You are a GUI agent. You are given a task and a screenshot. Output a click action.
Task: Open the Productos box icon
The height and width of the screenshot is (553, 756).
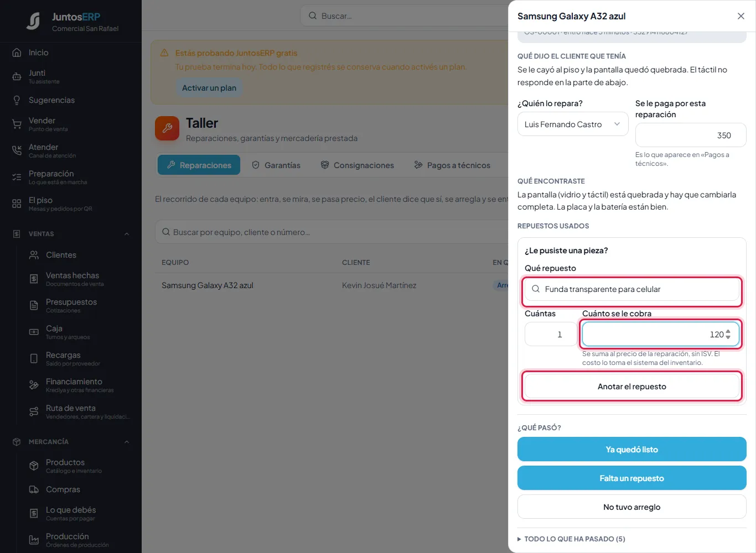(x=34, y=466)
